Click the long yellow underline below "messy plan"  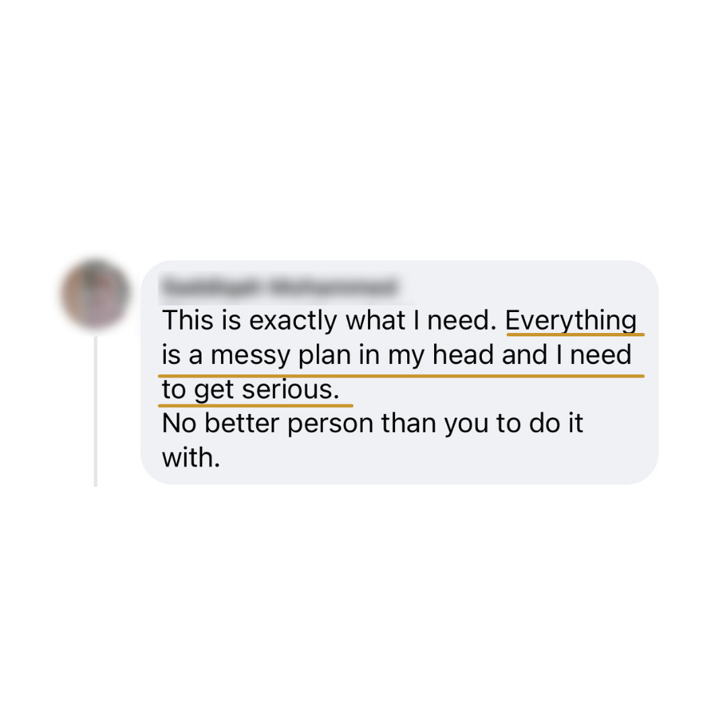click(401, 376)
